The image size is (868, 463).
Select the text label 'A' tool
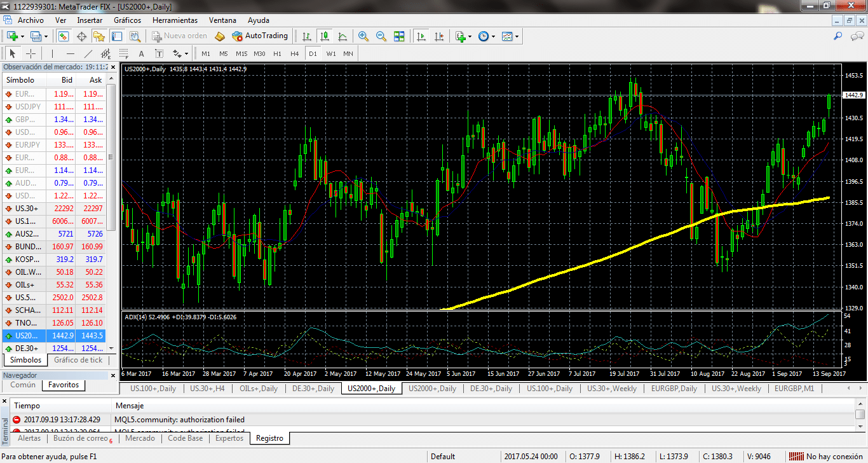(x=141, y=53)
